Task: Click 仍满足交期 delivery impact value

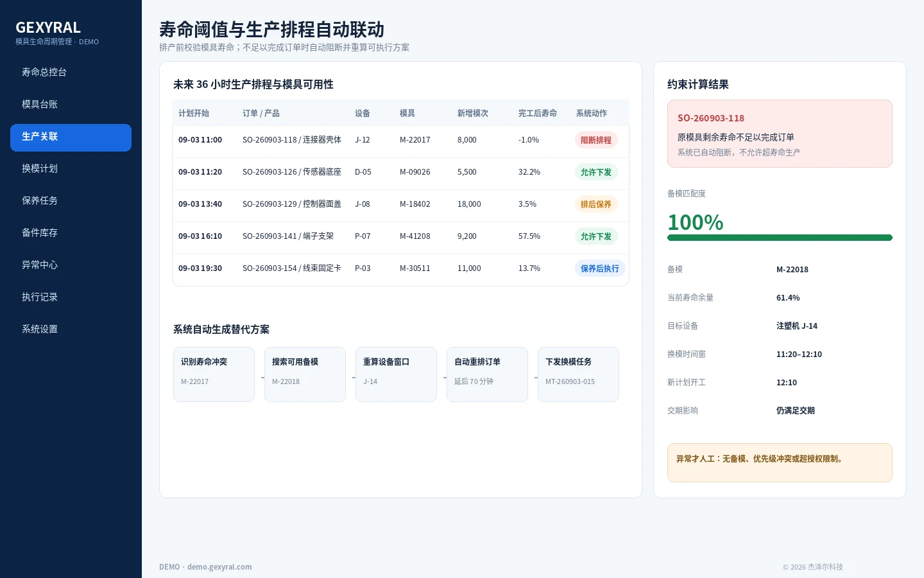Action: 796,411
